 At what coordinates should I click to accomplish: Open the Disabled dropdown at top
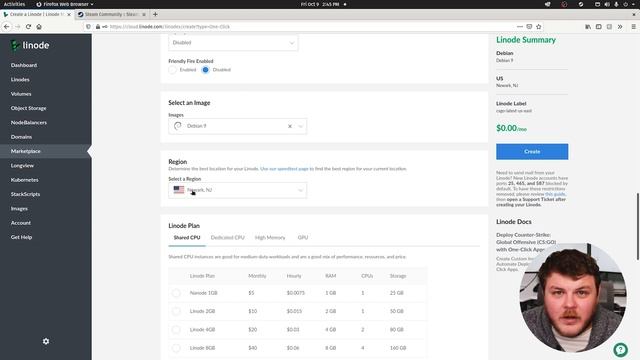click(x=233, y=42)
